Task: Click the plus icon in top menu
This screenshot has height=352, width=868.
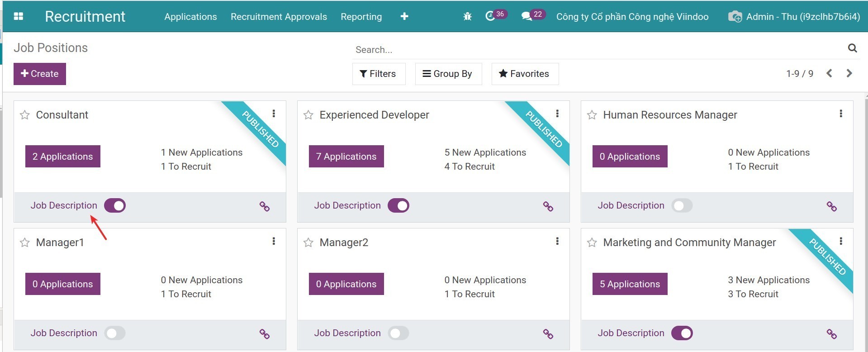Action: (x=404, y=17)
